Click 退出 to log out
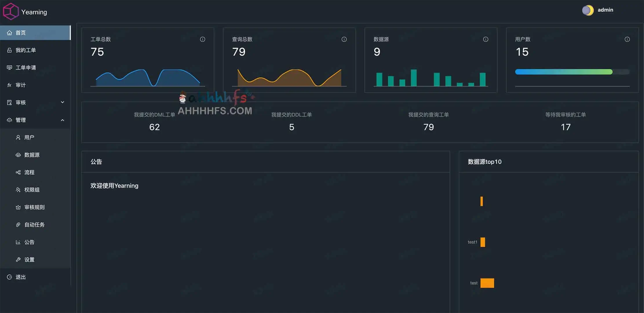Image resolution: width=644 pixels, height=313 pixels. coord(20,277)
